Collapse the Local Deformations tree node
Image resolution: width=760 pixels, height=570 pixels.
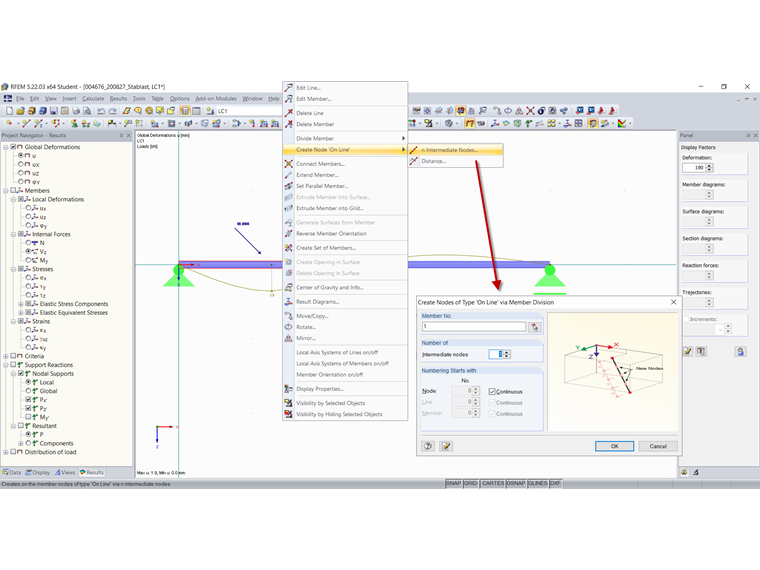pyautogui.click(x=13, y=199)
